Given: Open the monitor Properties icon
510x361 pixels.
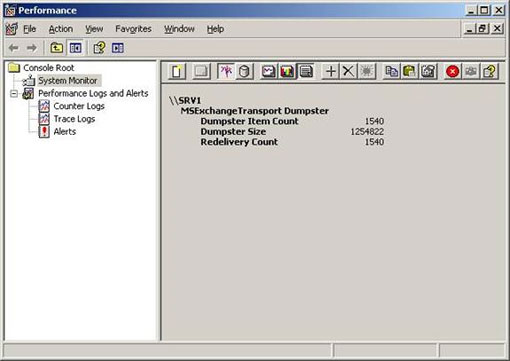Looking at the screenshot, I should (428, 71).
